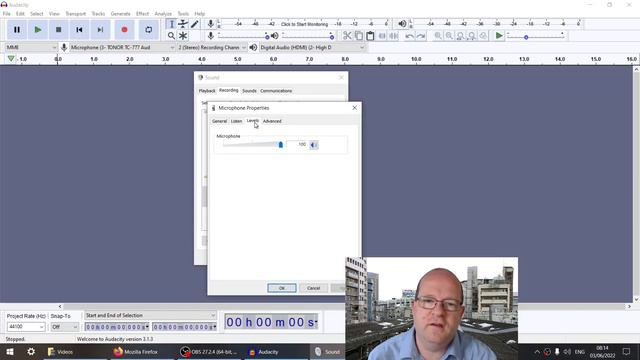This screenshot has width=640, height=360.
Task: Open the MME audio host dropdown
Action: coord(31,47)
